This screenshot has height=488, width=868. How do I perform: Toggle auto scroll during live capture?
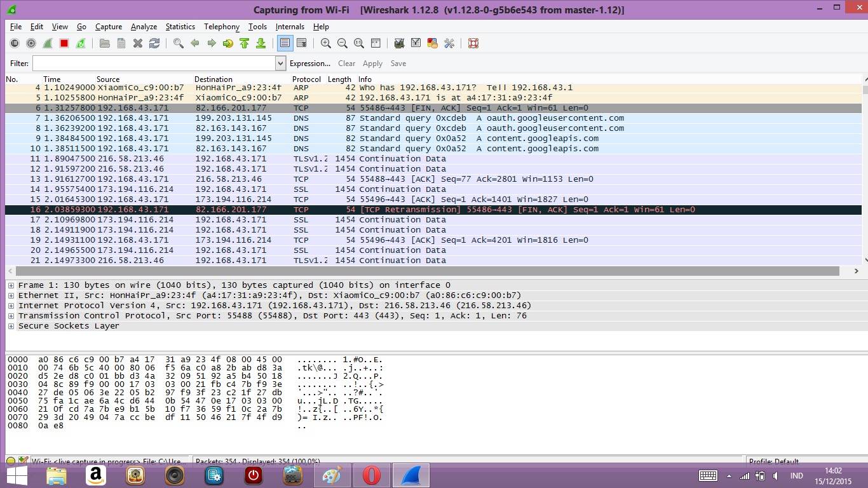tap(302, 43)
